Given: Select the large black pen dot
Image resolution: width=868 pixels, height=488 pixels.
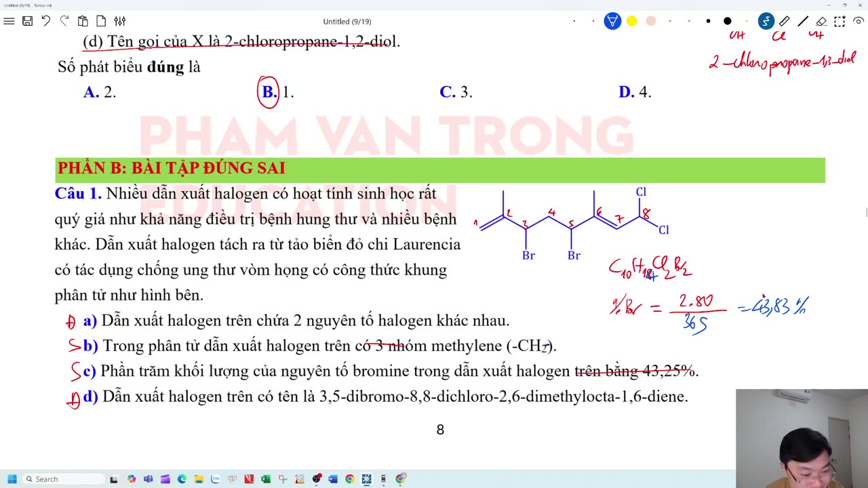Looking at the screenshot, I should (728, 21).
